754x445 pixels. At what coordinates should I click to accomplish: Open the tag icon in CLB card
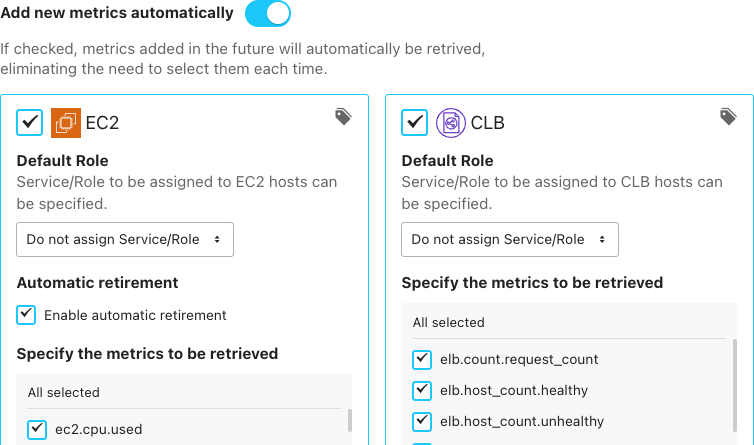tap(728, 116)
